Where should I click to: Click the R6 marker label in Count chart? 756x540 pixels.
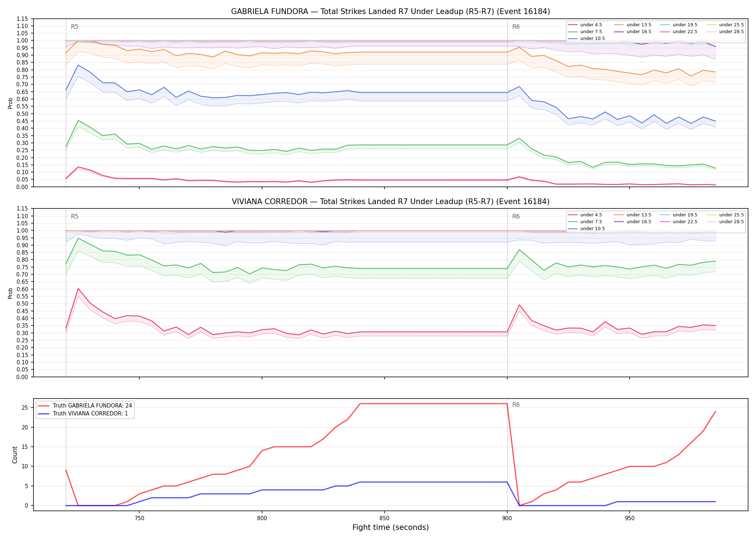[516, 405]
